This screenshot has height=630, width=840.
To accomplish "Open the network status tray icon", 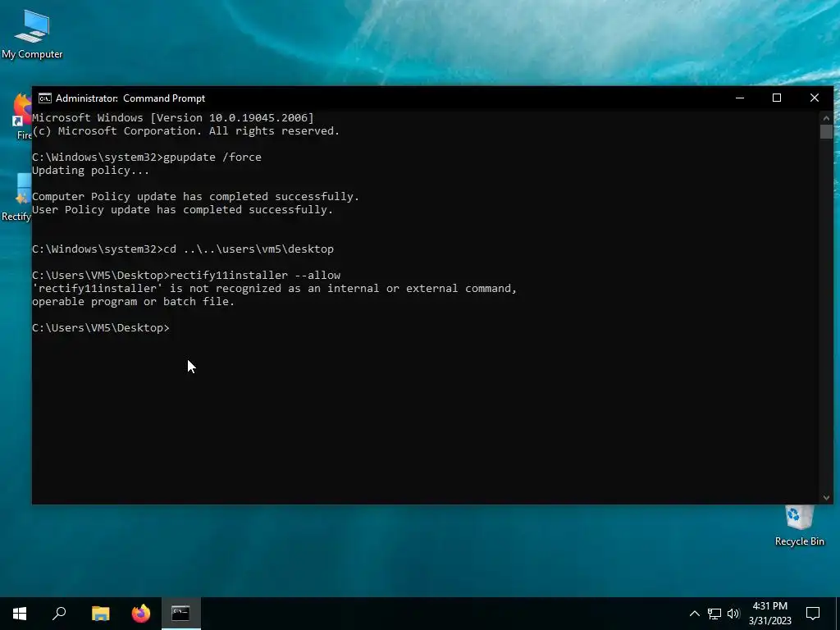I will tap(714, 614).
